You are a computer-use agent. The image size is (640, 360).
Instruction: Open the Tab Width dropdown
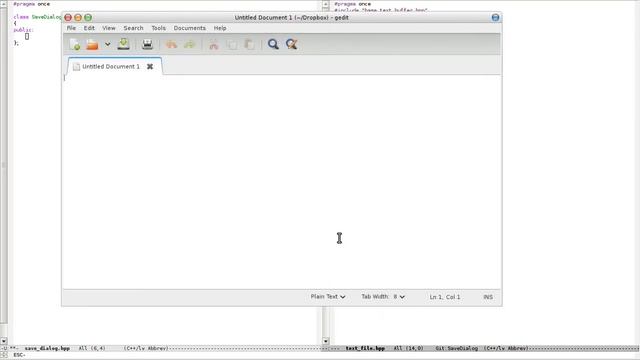pyautogui.click(x=383, y=297)
